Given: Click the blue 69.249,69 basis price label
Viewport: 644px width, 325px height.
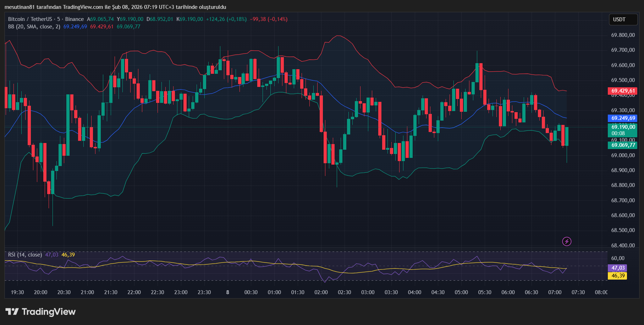Looking at the screenshot, I should 623,118.
